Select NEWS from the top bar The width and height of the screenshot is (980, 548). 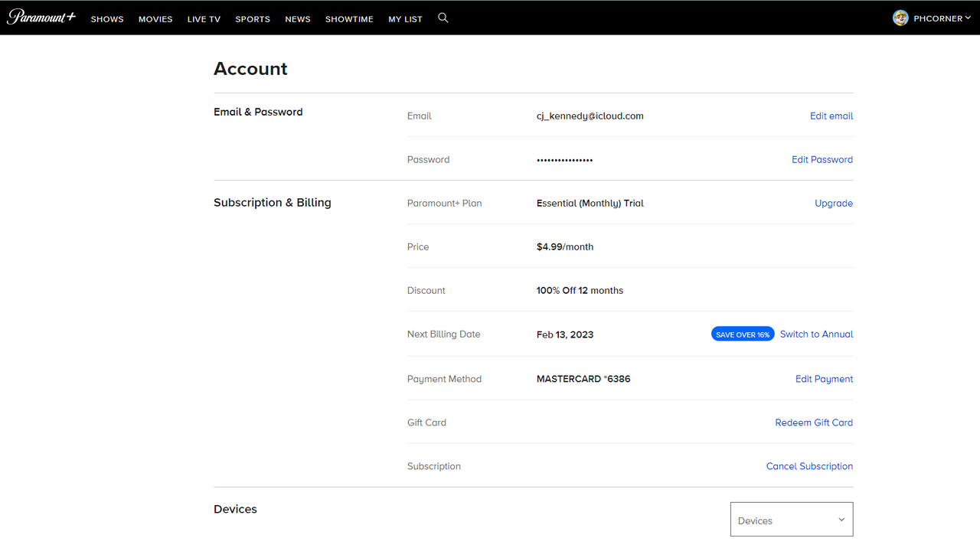tap(298, 19)
